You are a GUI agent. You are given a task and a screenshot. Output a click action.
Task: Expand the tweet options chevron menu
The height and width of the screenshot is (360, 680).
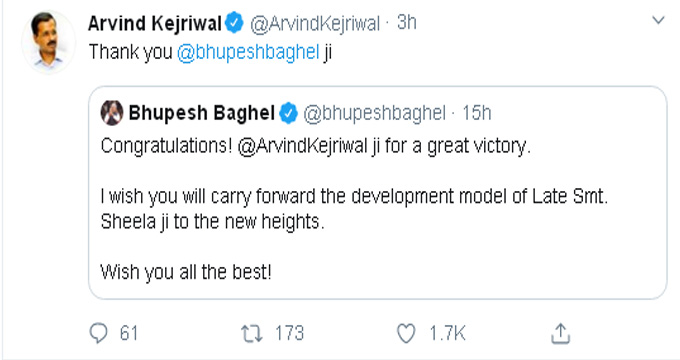pyautogui.click(x=658, y=20)
